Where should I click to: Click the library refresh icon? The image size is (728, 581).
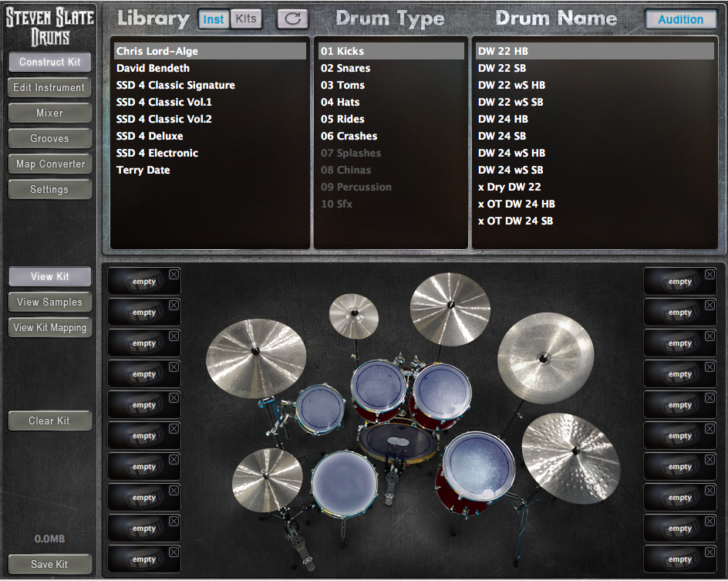pos(292,19)
